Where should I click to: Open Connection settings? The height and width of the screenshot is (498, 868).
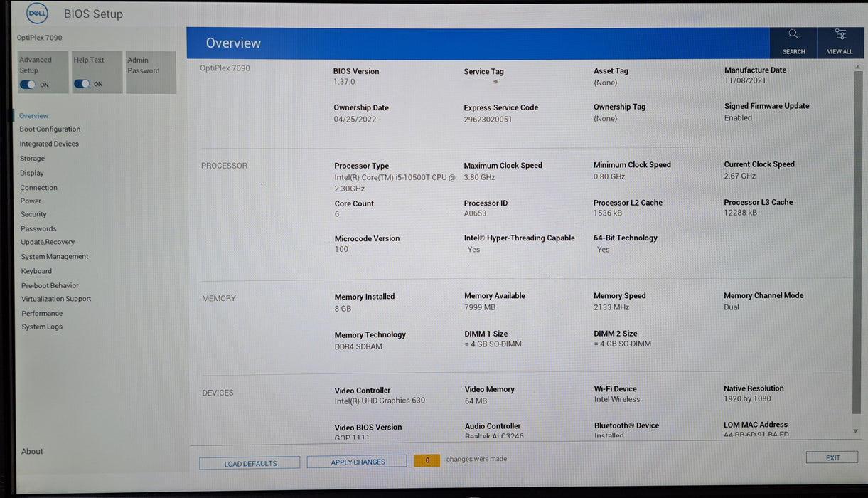pos(38,188)
